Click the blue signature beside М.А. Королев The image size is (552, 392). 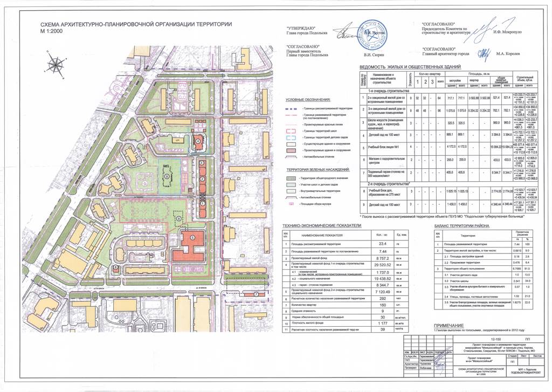(485, 53)
